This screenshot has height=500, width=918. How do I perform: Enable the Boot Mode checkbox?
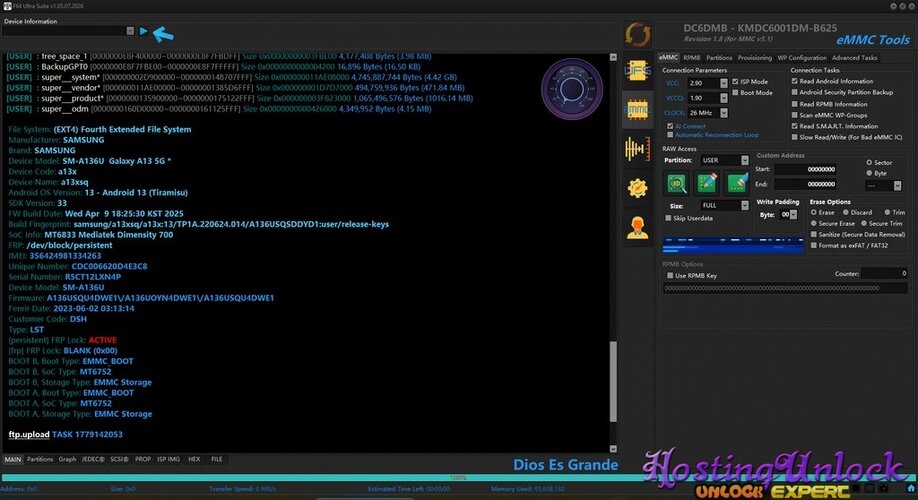pos(735,93)
